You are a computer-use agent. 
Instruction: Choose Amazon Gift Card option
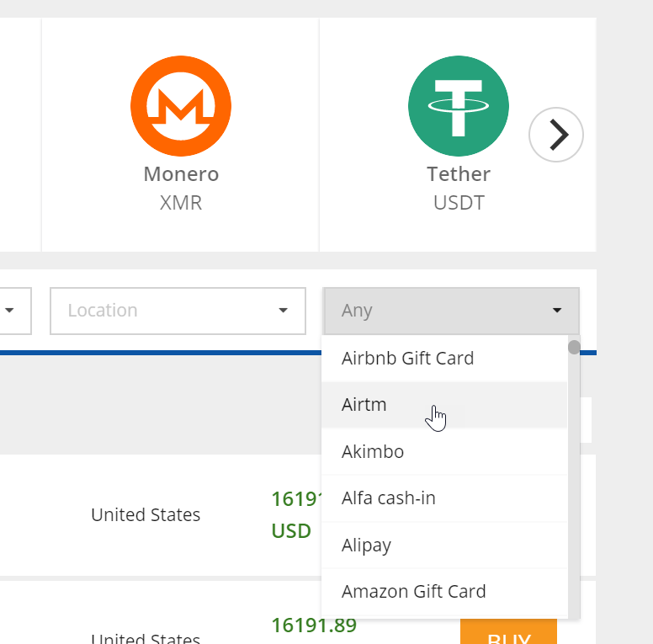(444, 592)
